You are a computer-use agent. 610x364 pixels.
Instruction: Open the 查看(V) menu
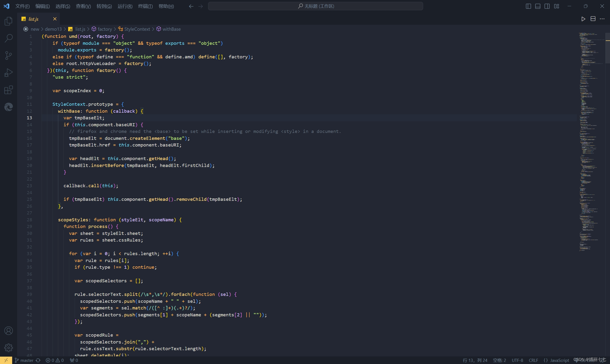(x=83, y=6)
